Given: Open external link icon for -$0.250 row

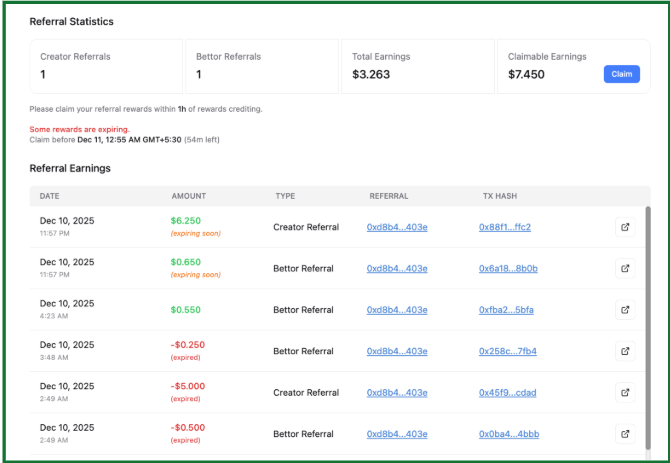Looking at the screenshot, I should click(625, 351).
